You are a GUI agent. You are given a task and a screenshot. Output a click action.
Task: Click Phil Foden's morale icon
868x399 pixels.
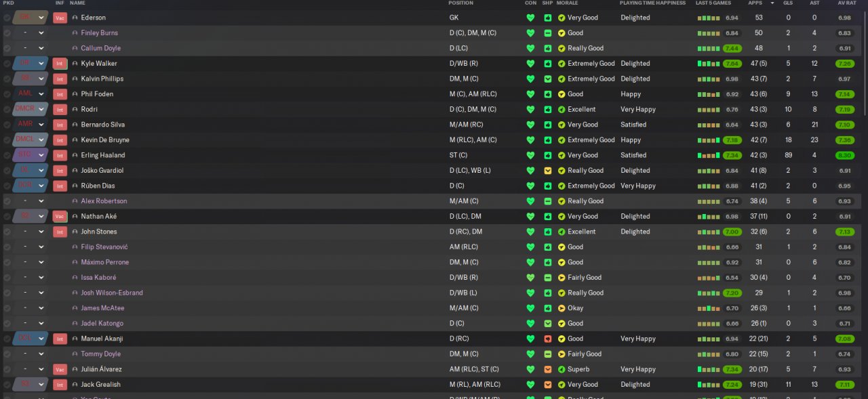point(561,94)
